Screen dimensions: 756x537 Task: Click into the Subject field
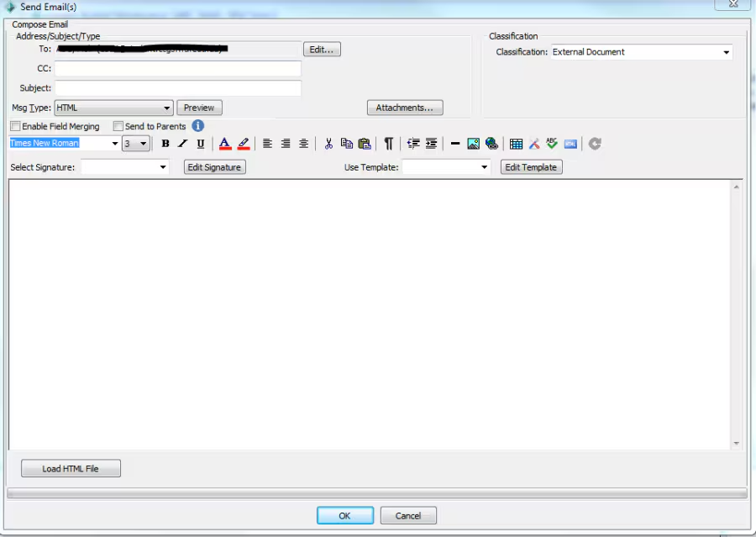pos(178,88)
